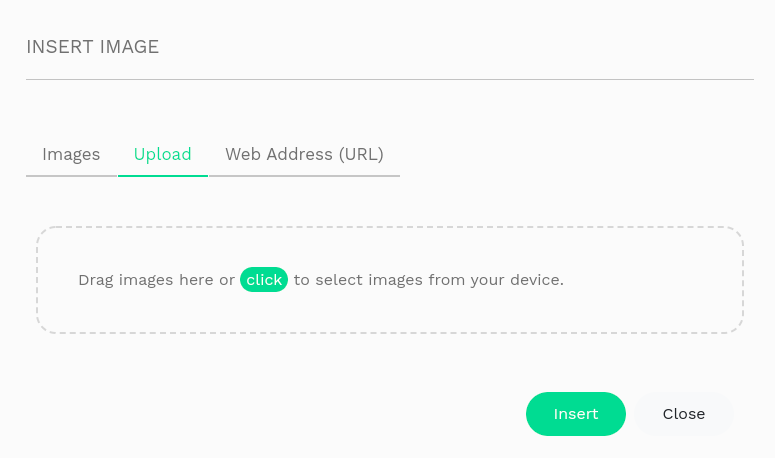Click the underline beneath Images tab
Screen dimensions: 775x458
pos(71,176)
